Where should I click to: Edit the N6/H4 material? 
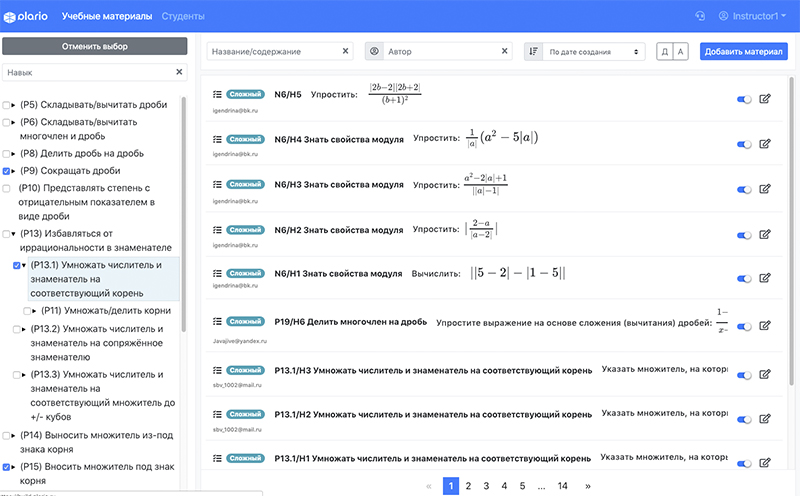pyautogui.click(x=764, y=144)
